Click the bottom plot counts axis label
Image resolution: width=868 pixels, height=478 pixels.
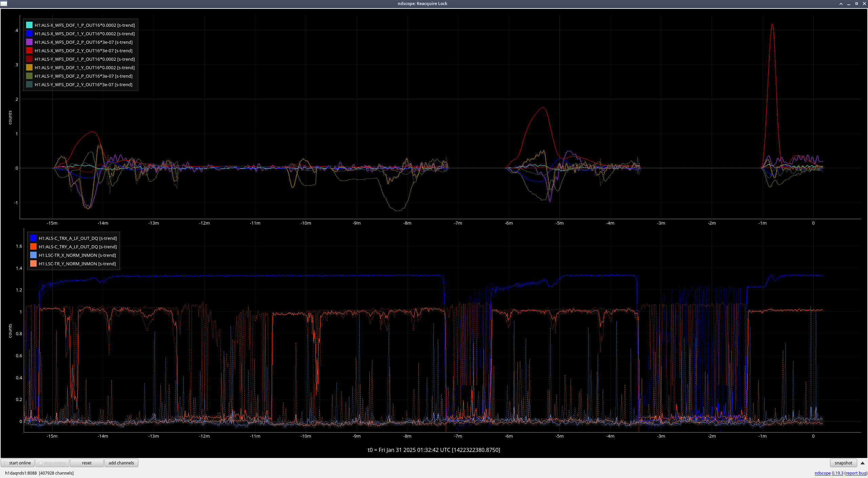click(10, 331)
